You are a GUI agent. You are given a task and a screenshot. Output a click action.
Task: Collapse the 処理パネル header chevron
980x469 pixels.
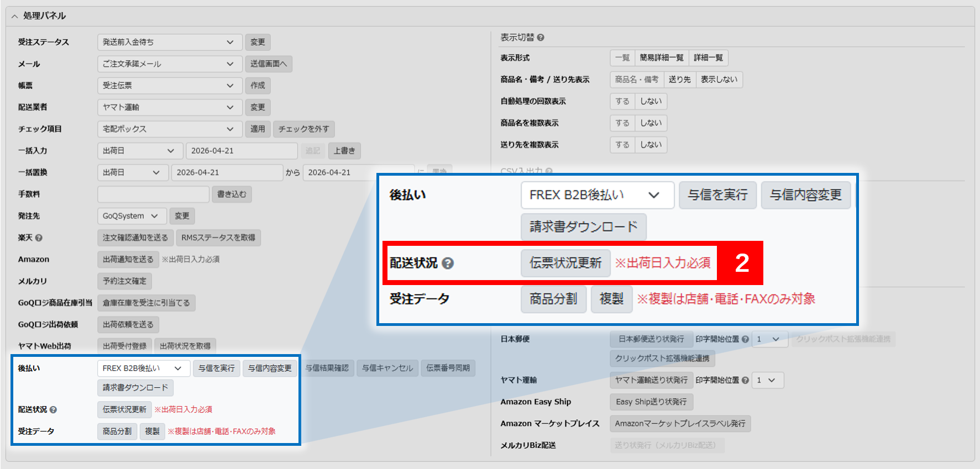[14, 16]
